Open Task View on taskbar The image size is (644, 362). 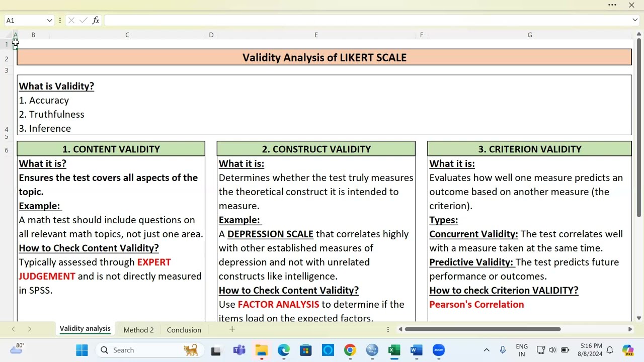coord(216,350)
